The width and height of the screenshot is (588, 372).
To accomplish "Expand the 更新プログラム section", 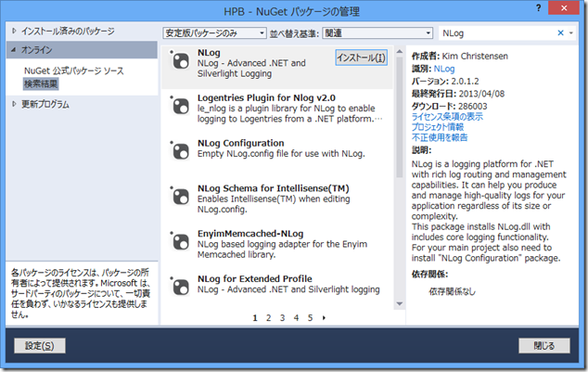I will tap(14, 104).
